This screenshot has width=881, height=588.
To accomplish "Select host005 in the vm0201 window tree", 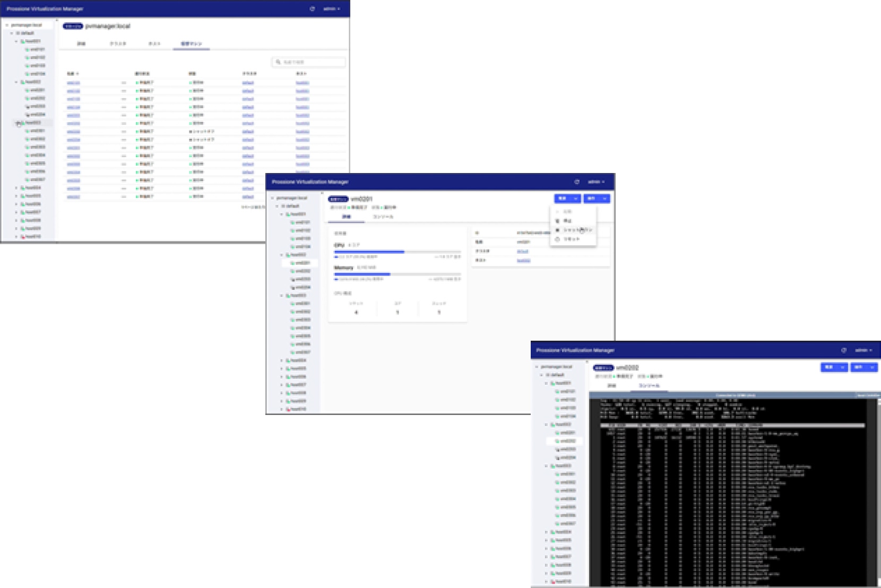I will (x=298, y=369).
